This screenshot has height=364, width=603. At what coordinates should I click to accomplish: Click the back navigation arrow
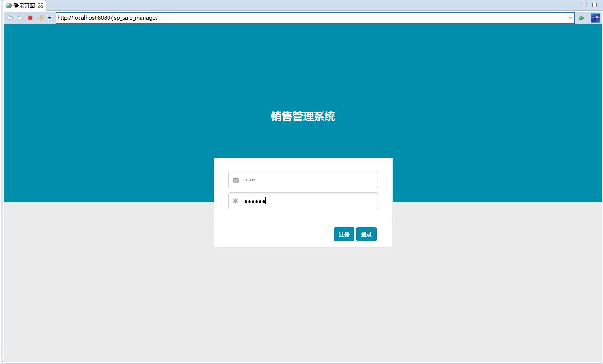9,18
